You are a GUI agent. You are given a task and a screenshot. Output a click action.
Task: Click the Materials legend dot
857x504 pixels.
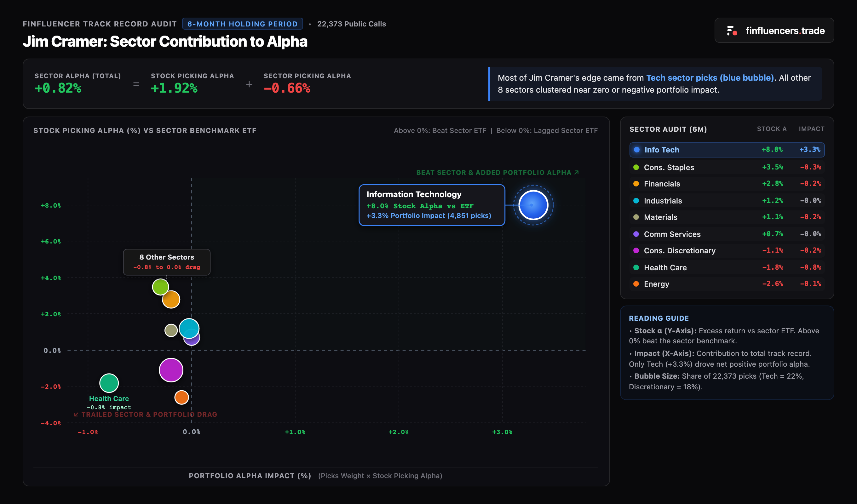pyautogui.click(x=636, y=217)
